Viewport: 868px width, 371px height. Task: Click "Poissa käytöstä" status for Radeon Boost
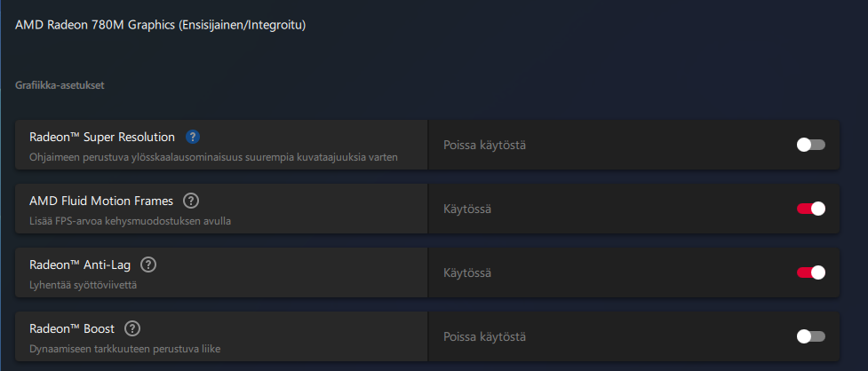[x=484, y=336]
